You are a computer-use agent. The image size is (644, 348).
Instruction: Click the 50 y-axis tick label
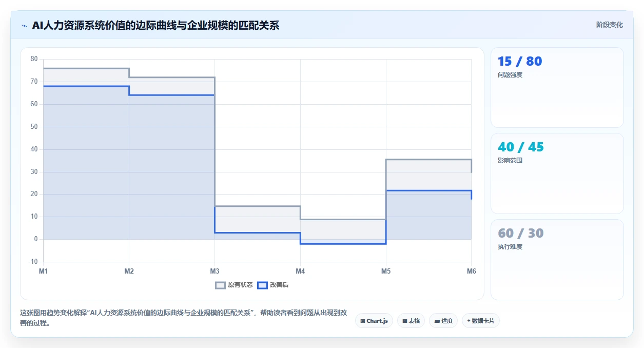tap(34, 127)
